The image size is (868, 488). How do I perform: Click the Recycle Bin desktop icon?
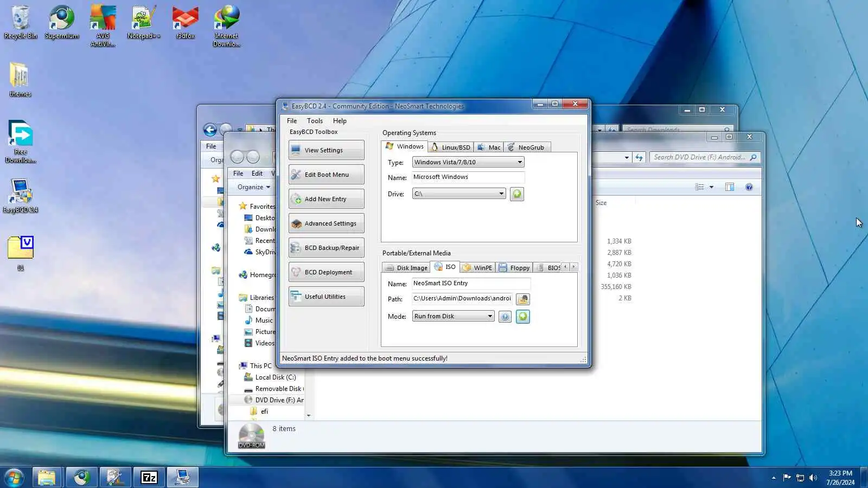pos(21,23)
